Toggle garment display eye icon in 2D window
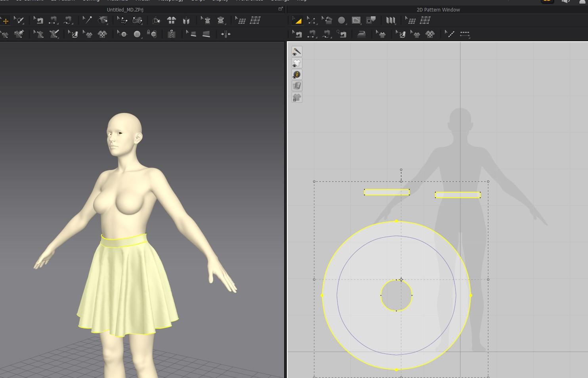Screen dimensions: 588x378 coord(297,63)
